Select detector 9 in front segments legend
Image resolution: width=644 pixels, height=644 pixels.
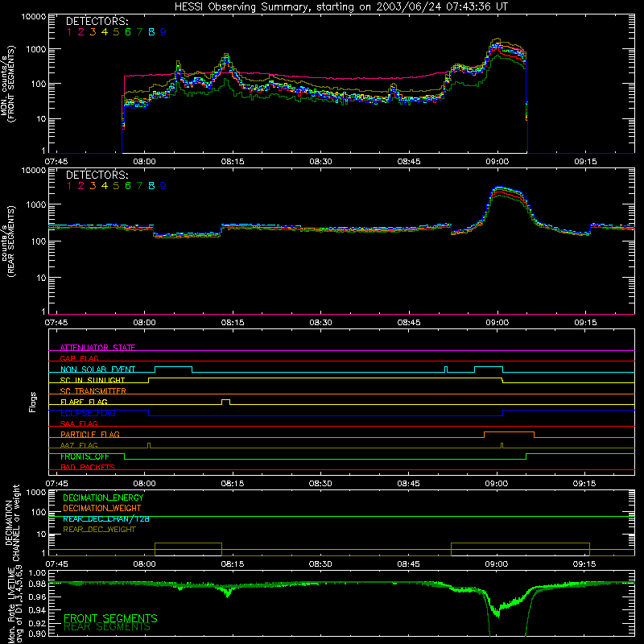[x=163, y=32]
